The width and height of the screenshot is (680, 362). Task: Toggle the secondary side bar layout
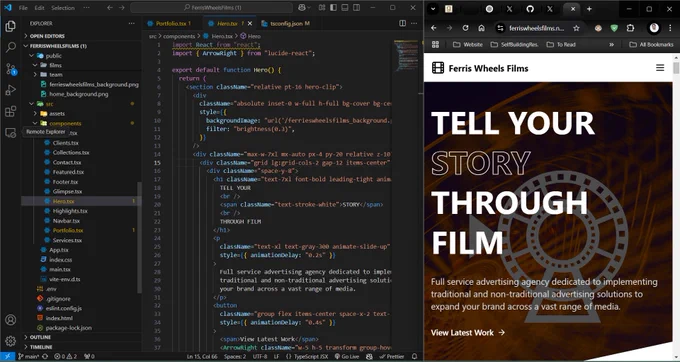pos(356,8)
